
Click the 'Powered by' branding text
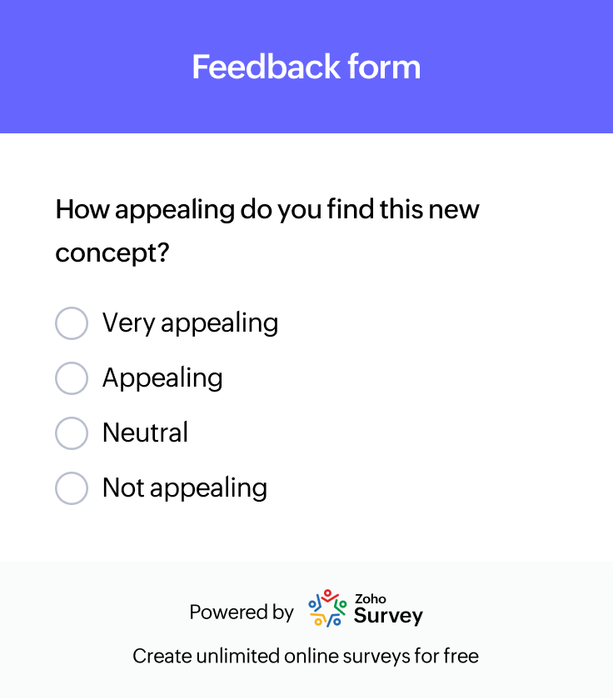(241, 612)
